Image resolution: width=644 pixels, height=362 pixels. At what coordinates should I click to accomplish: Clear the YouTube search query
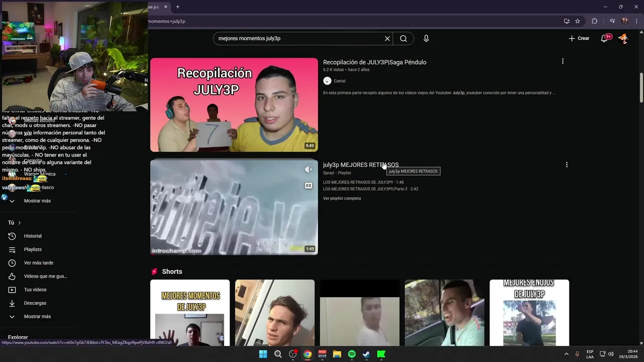387,38
